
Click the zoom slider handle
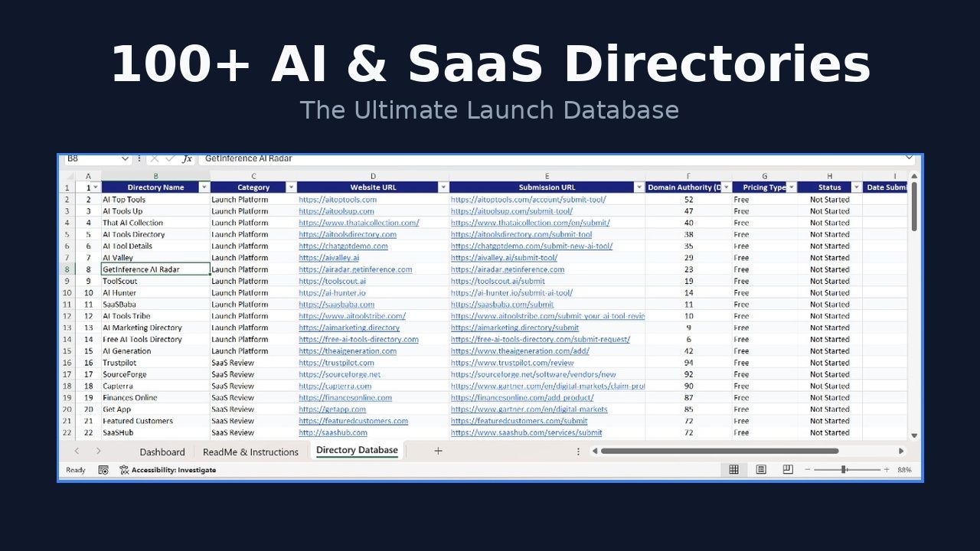coord(844,470)
